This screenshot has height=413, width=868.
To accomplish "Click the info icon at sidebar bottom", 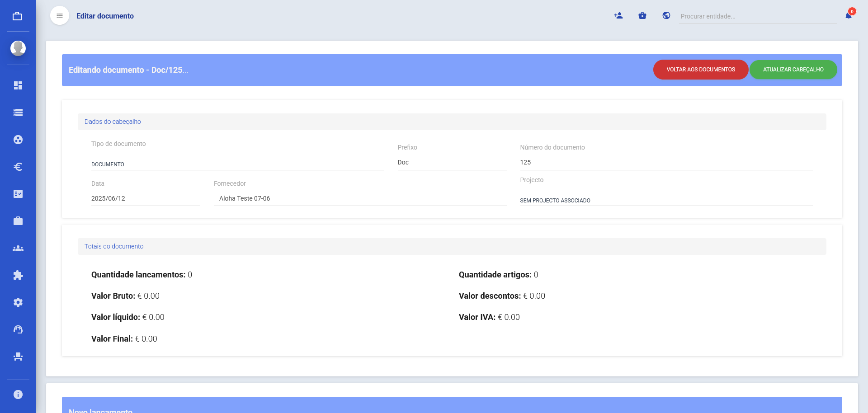I will click(18, 394).
